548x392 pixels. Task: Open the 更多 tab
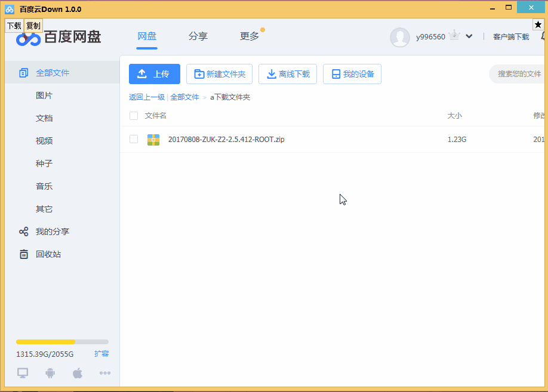(249, 36)
